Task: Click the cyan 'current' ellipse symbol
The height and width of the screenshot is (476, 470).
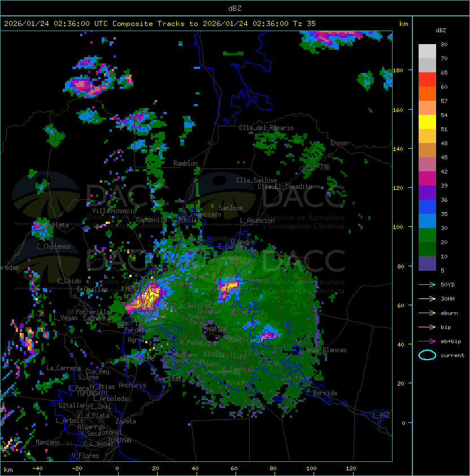Action: tap(427, 355)
